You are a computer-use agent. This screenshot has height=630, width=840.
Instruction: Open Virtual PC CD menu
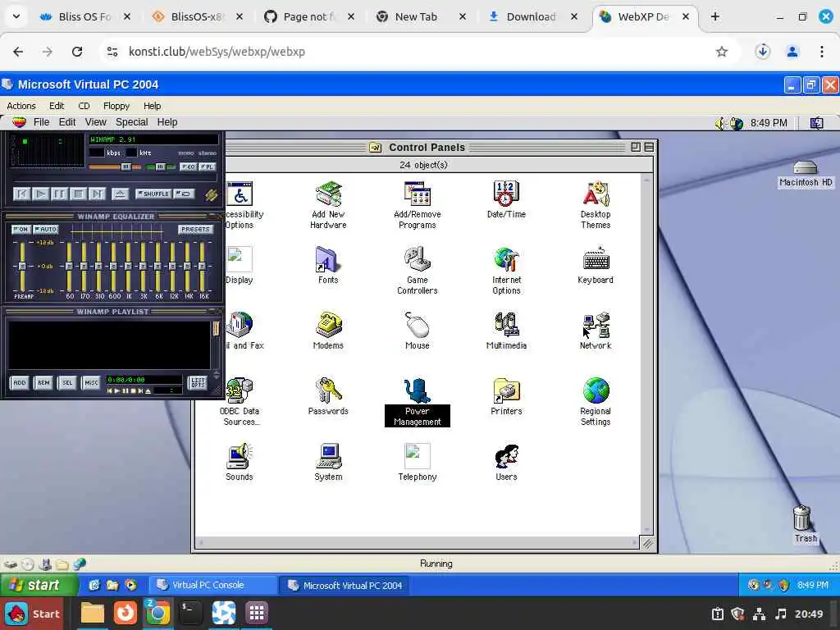[x=84, y=106]
